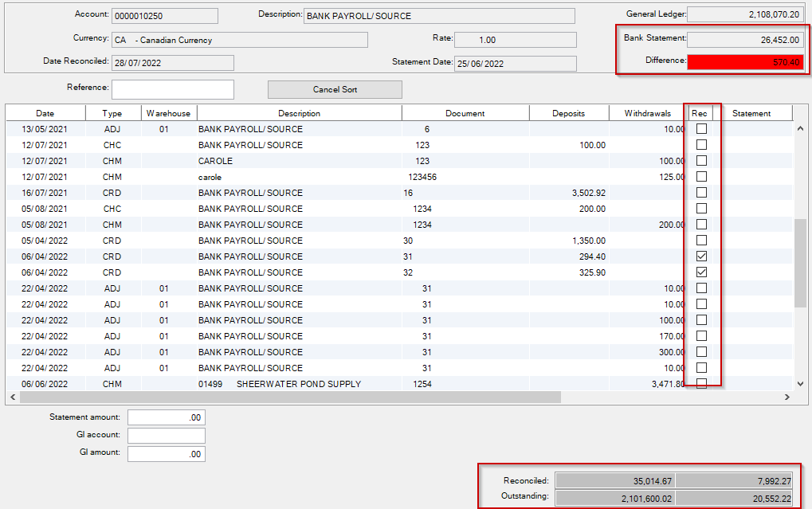Click the Cancel Sort button
812x509 pixels.
pyautogui.click(x=335, y=90)
